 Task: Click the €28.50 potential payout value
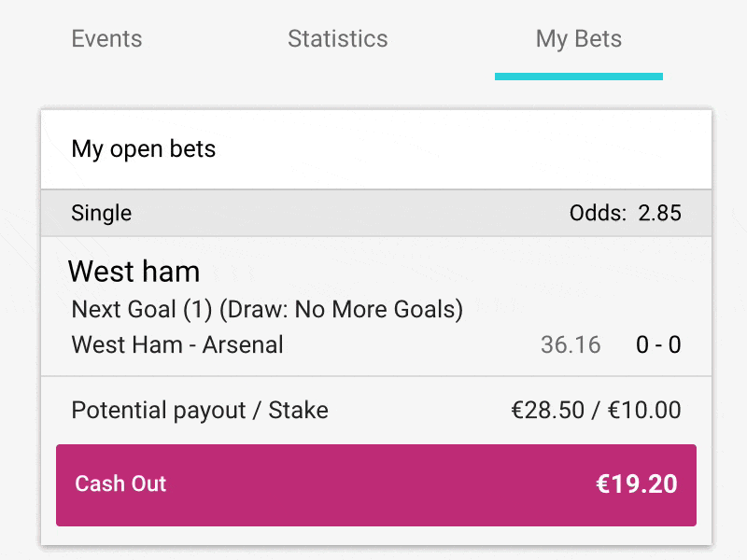[547, 410]
